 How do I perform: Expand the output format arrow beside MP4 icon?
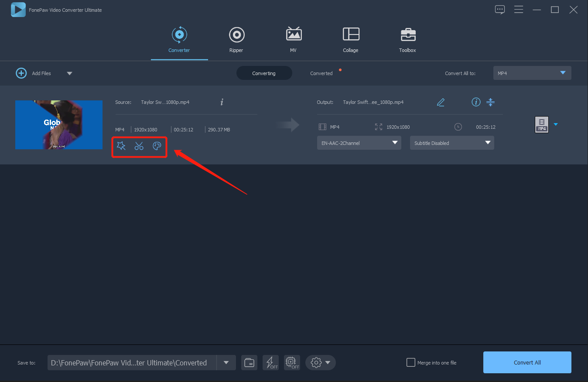point(556,124)
